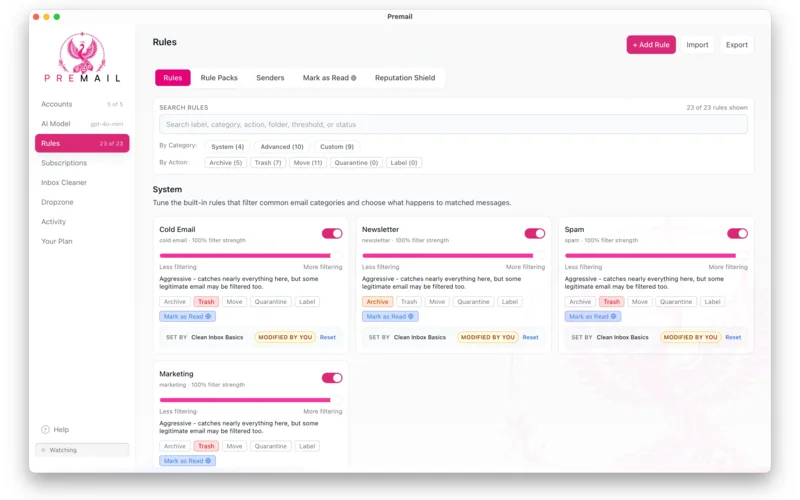Select Archive action for Newsletter
The height and width of the screenshot is (500, 800).
(378, 302)
